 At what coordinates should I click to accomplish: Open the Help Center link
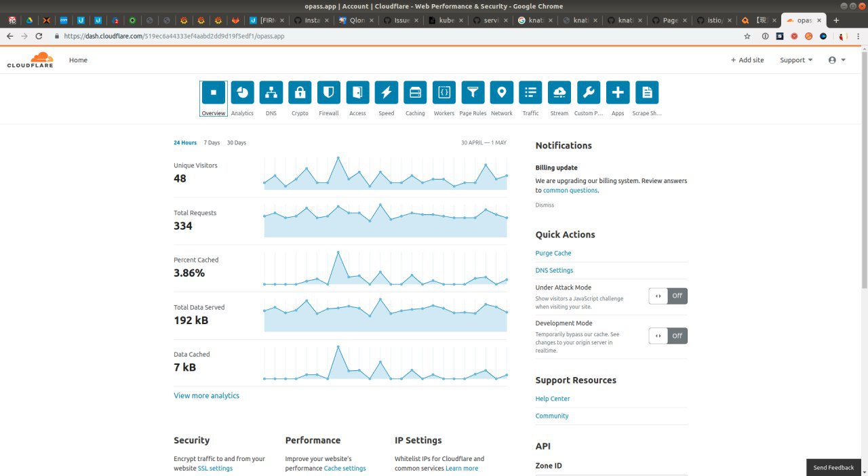[x=553, y=399]
